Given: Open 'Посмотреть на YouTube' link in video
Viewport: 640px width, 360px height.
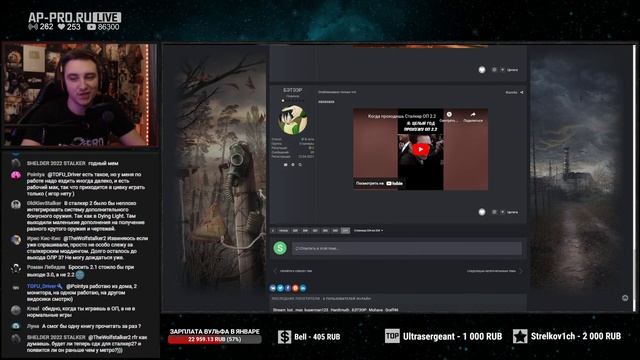Looking at the screenshot, I should pos(379,183).
